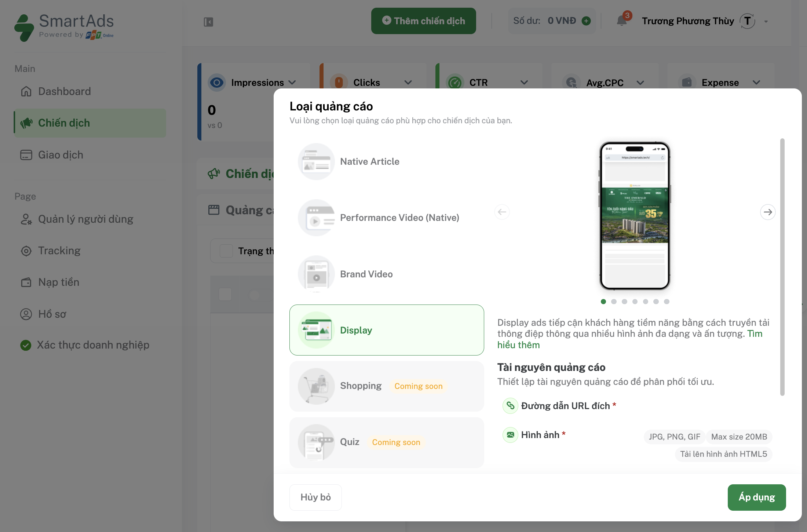Click the Áp dụng button
This screenshot has height=532, width=807.
tap(757, 497)
